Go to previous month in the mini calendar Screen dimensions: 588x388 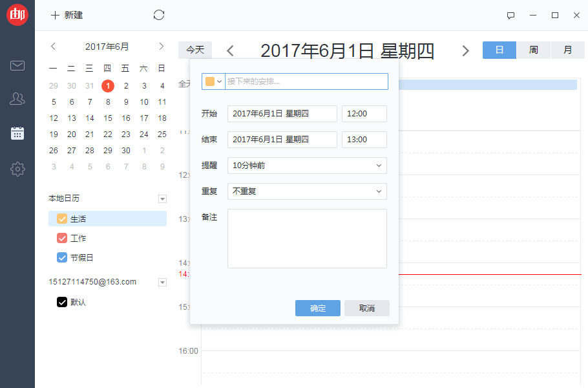[x=53, y=46]
